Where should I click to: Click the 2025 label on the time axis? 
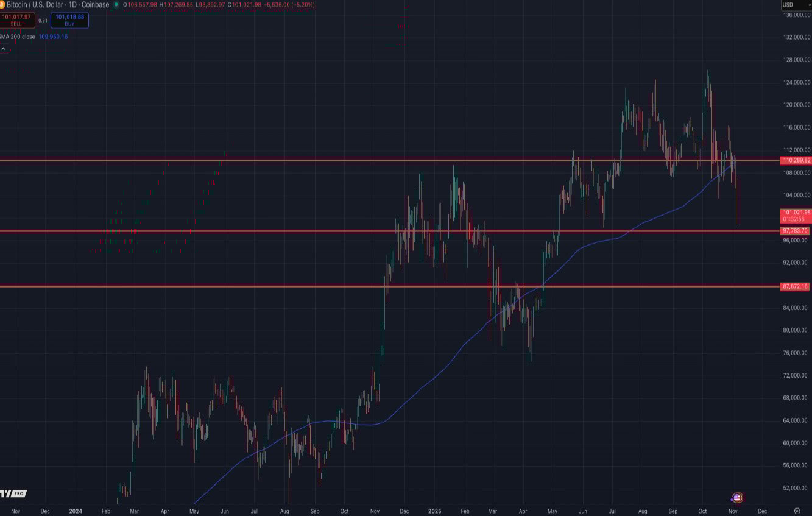coord(434,511)
